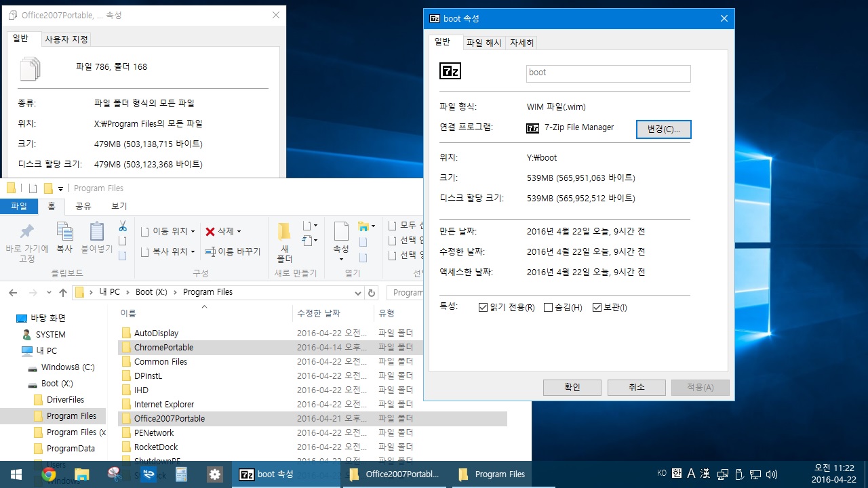Click the boot filename input field
Screen dimensions: 868x488
coord(608,73)
